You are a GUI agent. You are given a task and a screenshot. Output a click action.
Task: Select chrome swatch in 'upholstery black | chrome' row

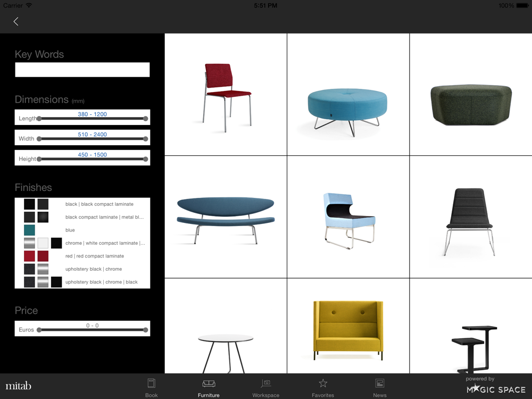pos(43,269)
